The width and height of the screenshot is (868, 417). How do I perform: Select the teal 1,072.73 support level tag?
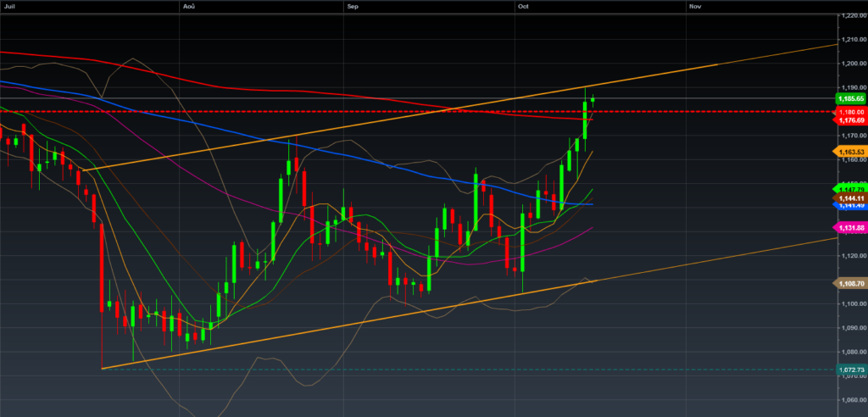851,370
